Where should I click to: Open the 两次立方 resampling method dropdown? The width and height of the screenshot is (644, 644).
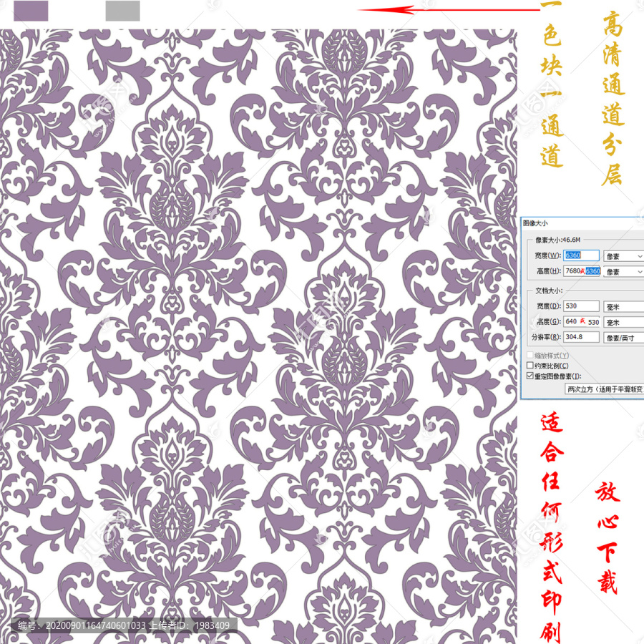coord(605,389)
